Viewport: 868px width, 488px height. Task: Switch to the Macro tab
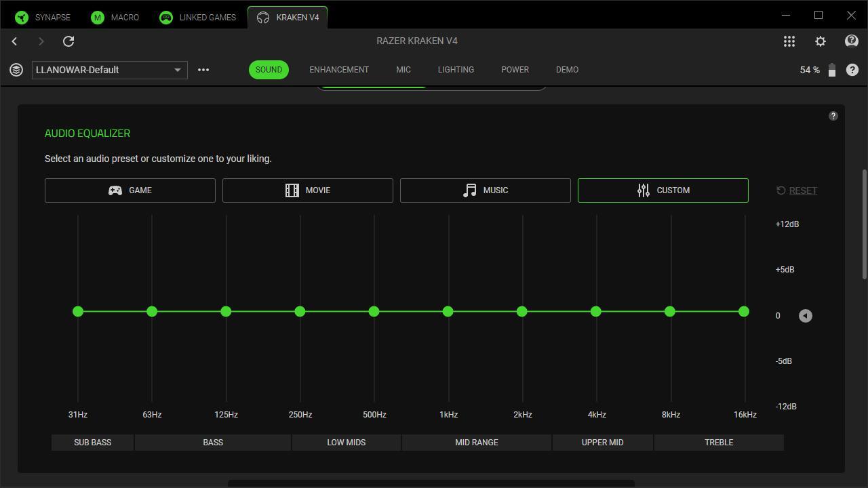pos(115,17)
